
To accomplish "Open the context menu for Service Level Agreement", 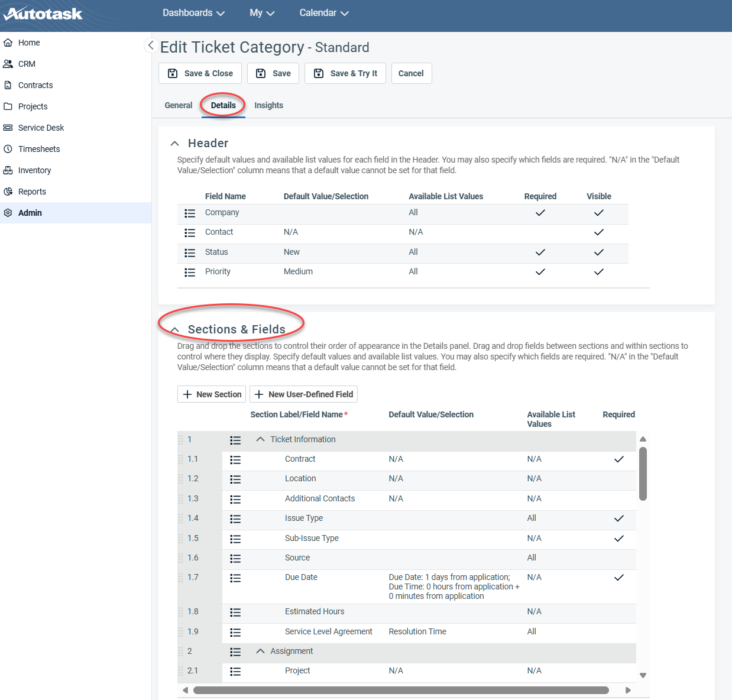I will coord(235,633).
